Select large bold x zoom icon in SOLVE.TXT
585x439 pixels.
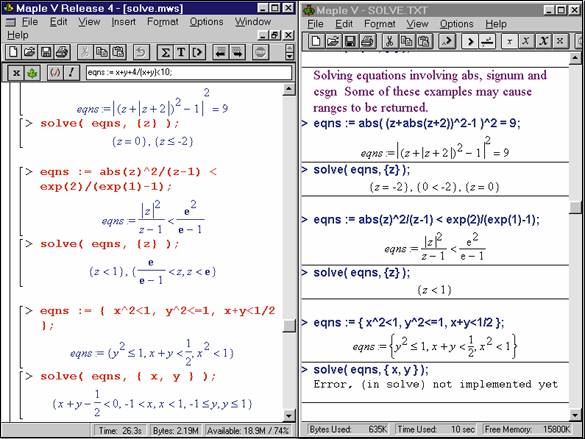pyautogui.click(x=543, y=41)
